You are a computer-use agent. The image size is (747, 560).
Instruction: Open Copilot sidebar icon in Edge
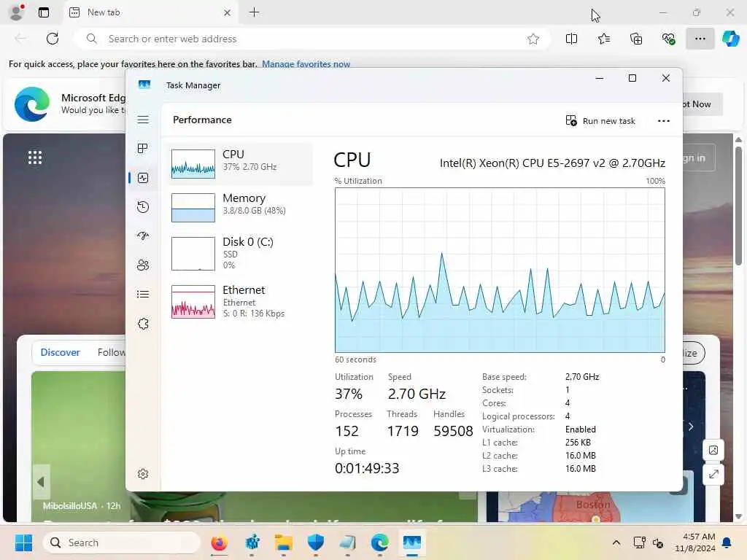[x=730, y=39]
